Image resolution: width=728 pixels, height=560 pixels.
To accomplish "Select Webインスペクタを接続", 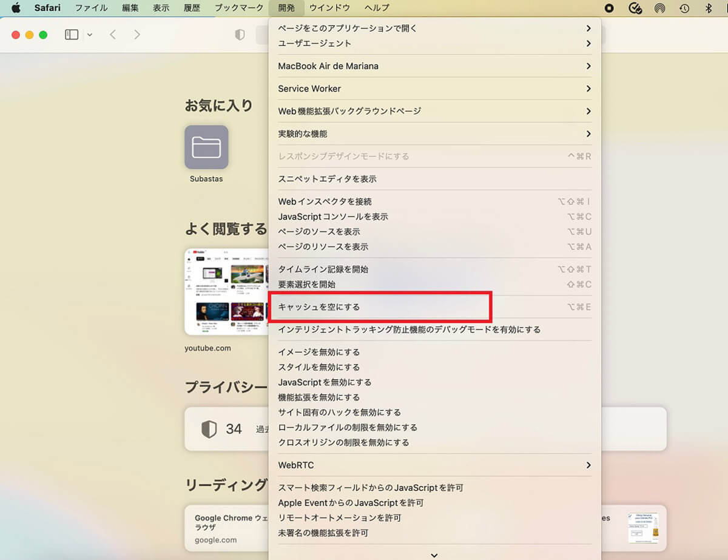I will coord(435,201).
